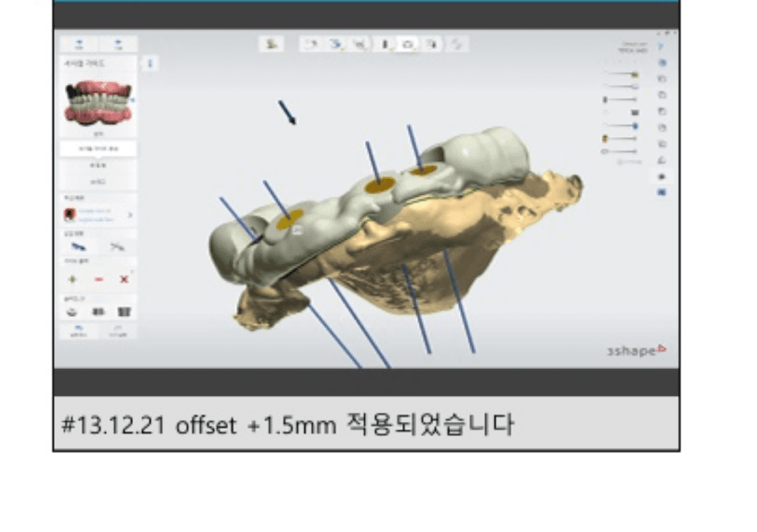Click the red and black material icon

[x=70, y=214]
